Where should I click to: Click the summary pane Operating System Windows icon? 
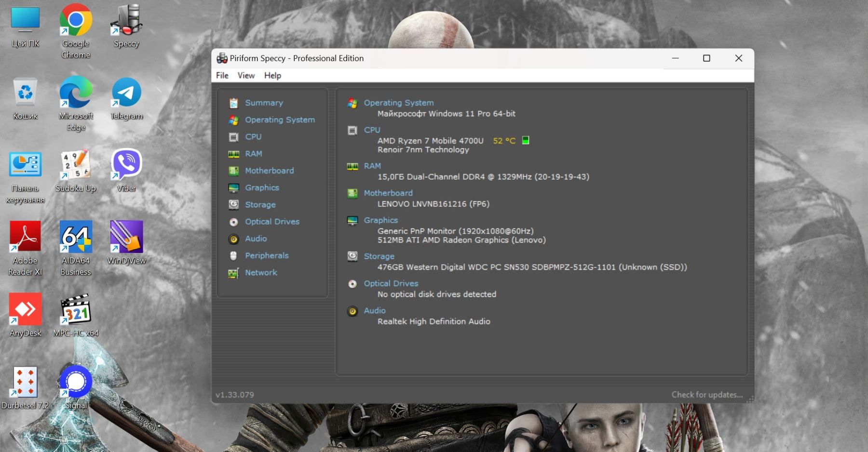point(353,103)
